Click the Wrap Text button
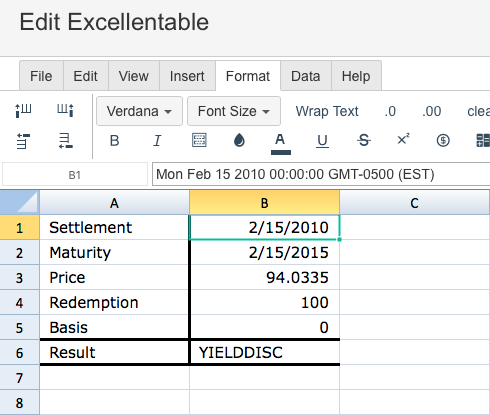This screenshot has height=415, width=490. tap(327, 111)
